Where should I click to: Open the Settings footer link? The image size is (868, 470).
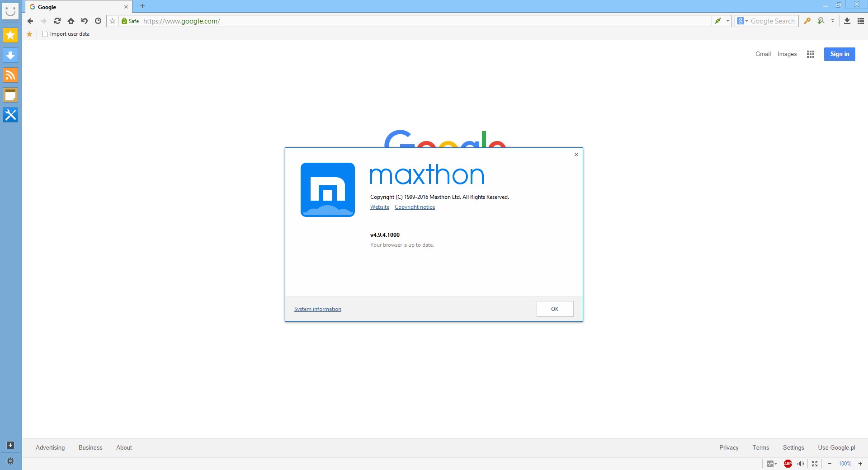793,448
